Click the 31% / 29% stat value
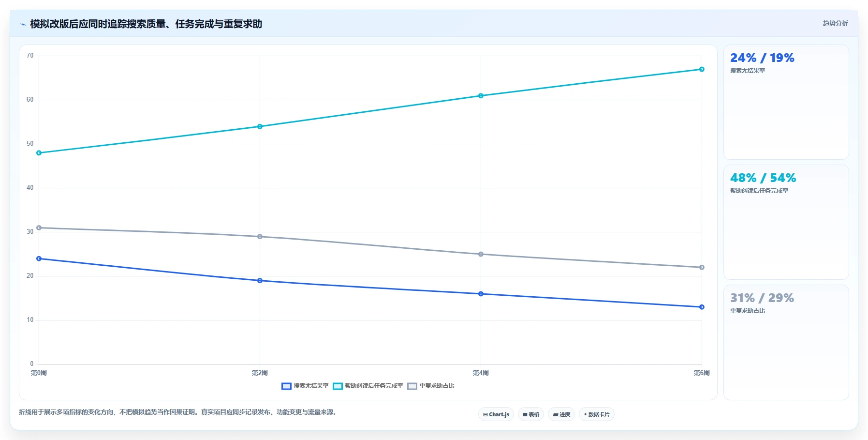The height and width of the screenshot is (440, 868). (762, 298)
